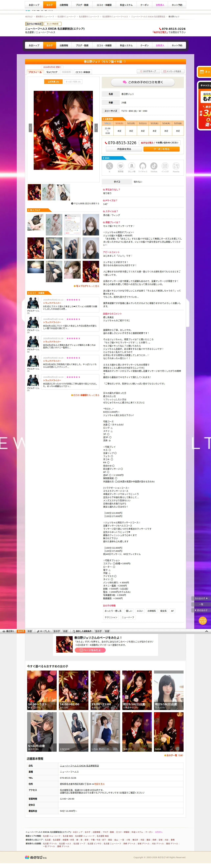Open the NANA recommended girl card

pos(169,732)
